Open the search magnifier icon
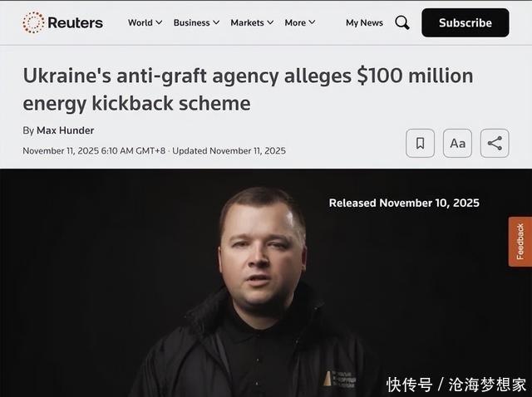The image size is (532, 397). pyautogui.click(x=402, y=22)
